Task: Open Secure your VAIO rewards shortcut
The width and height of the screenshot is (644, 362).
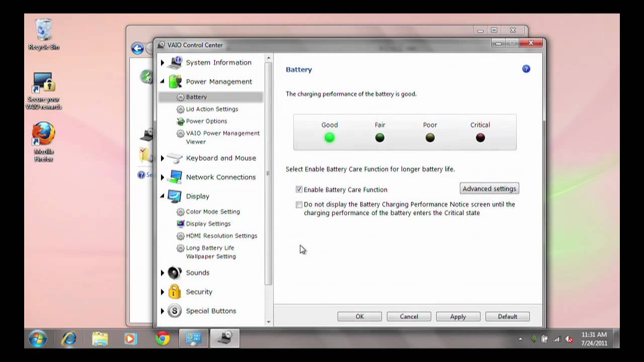Action: point(44,91)
